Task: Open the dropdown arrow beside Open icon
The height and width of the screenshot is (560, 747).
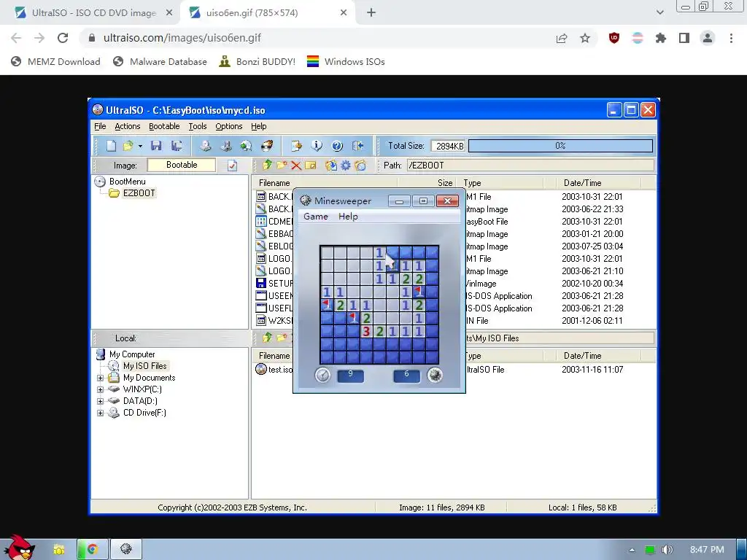Action: 140,146
